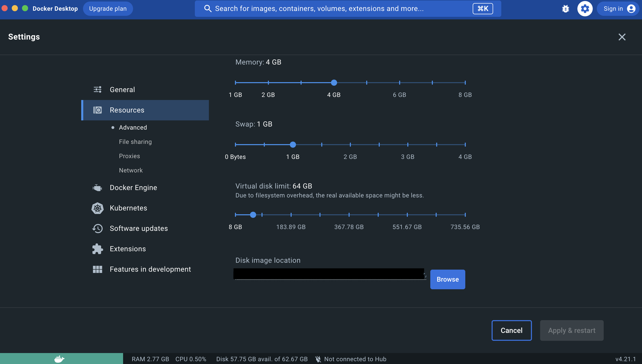This screenshot has width=642, height=364.
Task: Click the Software updates clock icon
Action: (x=97, y=229)
